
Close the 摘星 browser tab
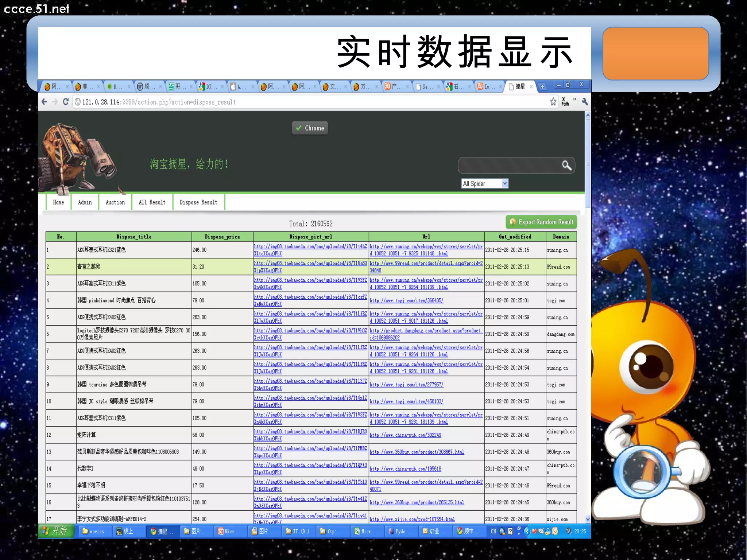(531, 86)
